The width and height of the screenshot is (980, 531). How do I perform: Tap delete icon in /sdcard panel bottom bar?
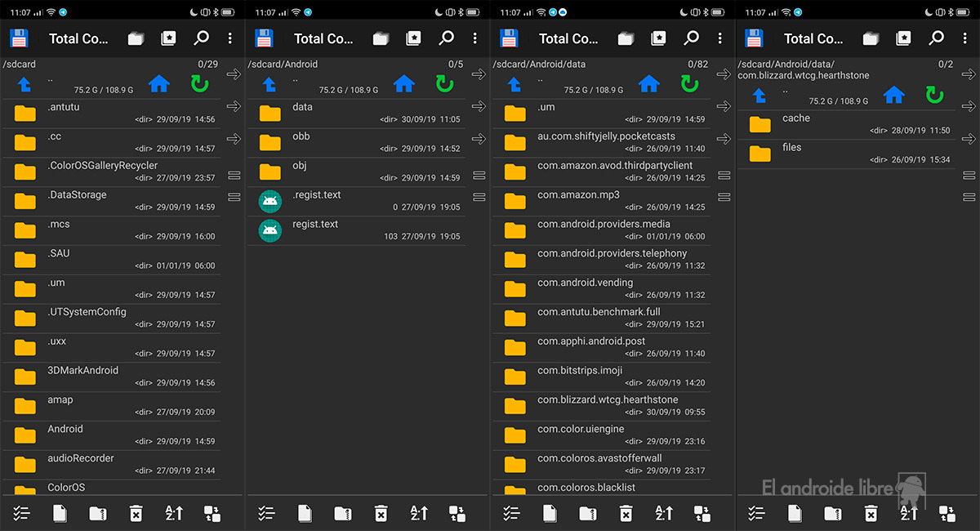click(x=136, y=513)
